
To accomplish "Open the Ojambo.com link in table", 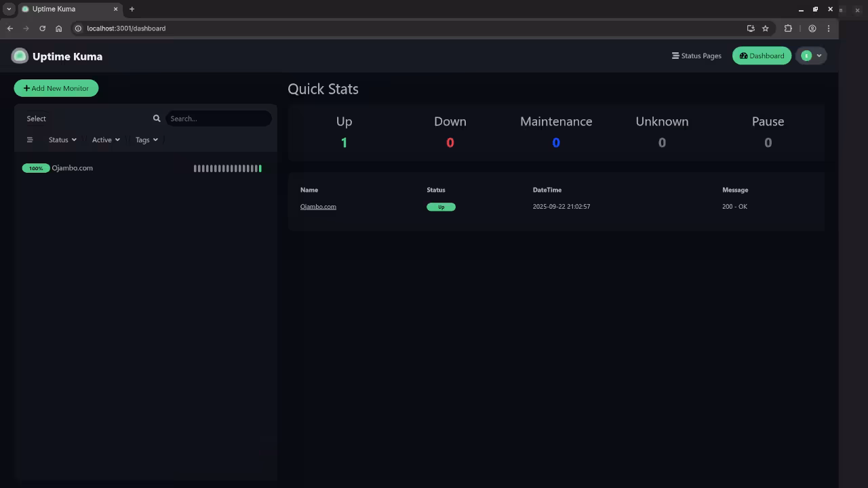I will click(318, 207).
